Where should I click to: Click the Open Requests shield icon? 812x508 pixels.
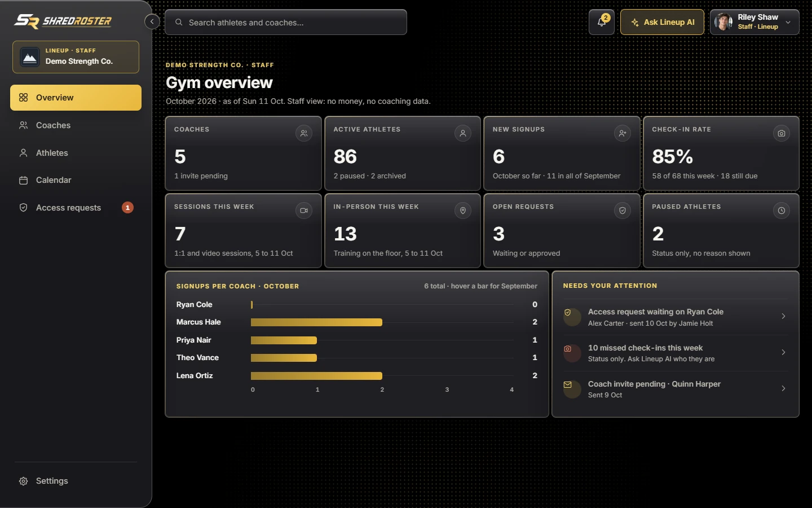(623, 211)
